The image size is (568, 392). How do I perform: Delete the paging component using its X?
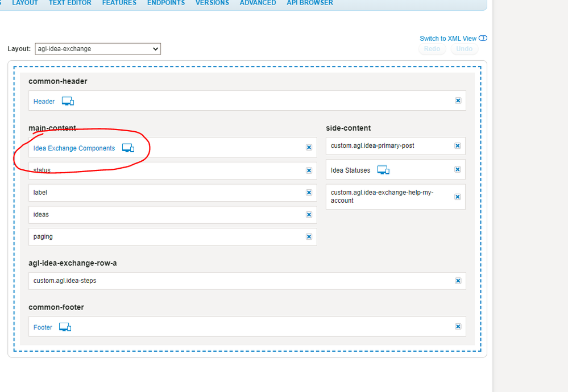[x=309, y=237]
